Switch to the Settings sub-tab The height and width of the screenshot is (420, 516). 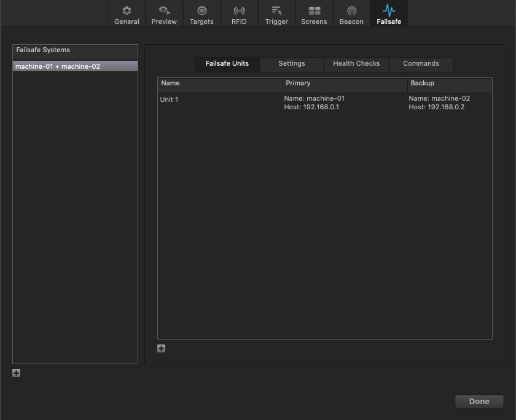(292, 64)
